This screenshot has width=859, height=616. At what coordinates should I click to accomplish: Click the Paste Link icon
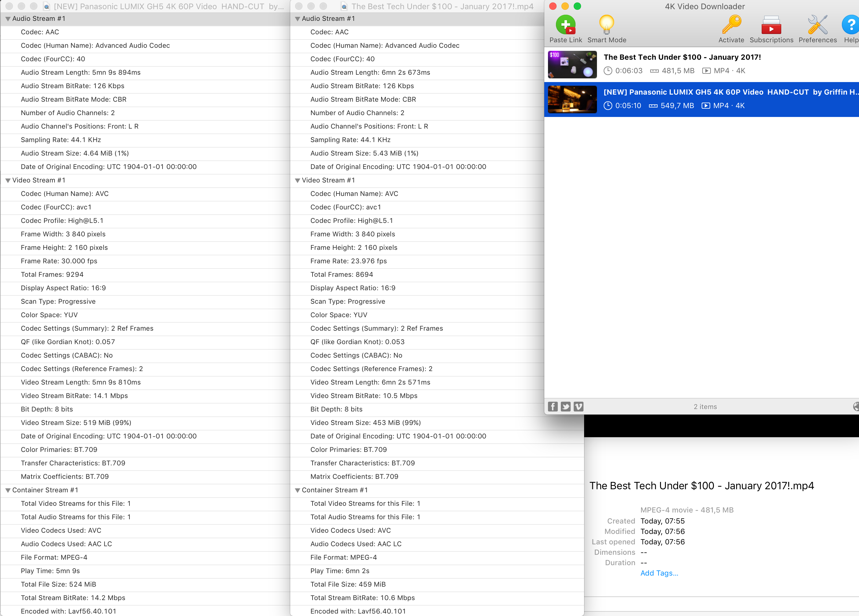pos(565,25)
